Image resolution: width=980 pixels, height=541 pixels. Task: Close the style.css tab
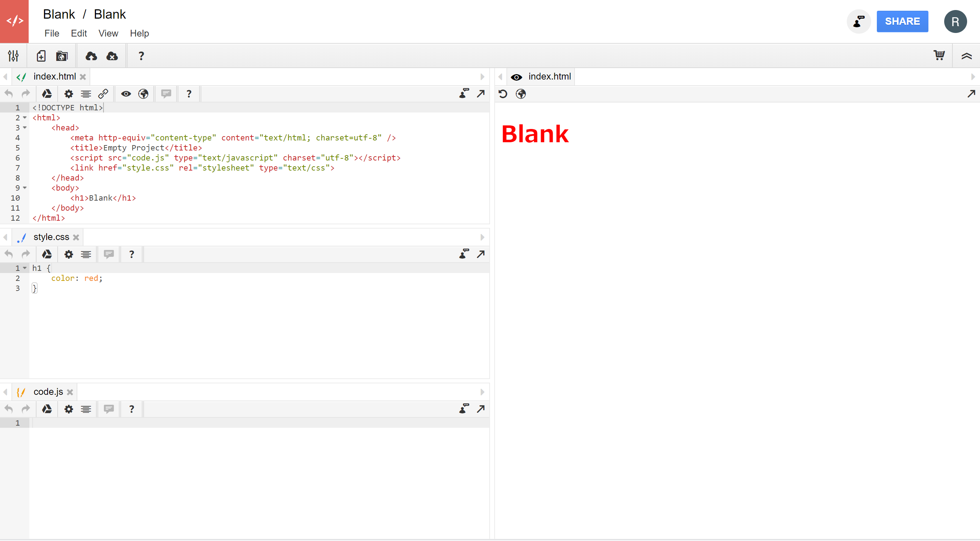76,238
